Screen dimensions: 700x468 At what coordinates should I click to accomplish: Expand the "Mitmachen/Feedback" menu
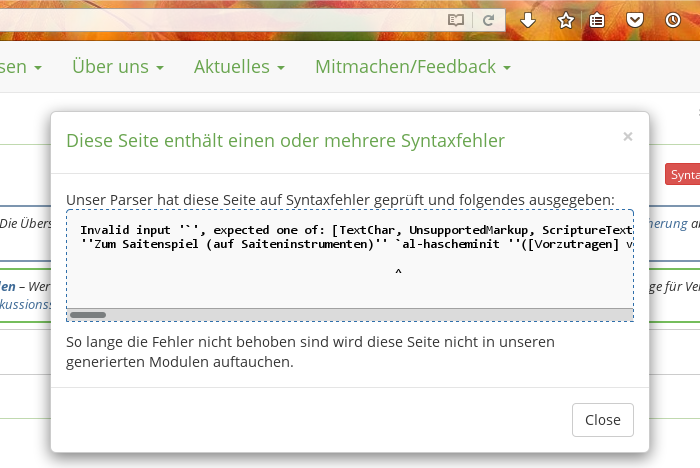click(x=413, y=67)
